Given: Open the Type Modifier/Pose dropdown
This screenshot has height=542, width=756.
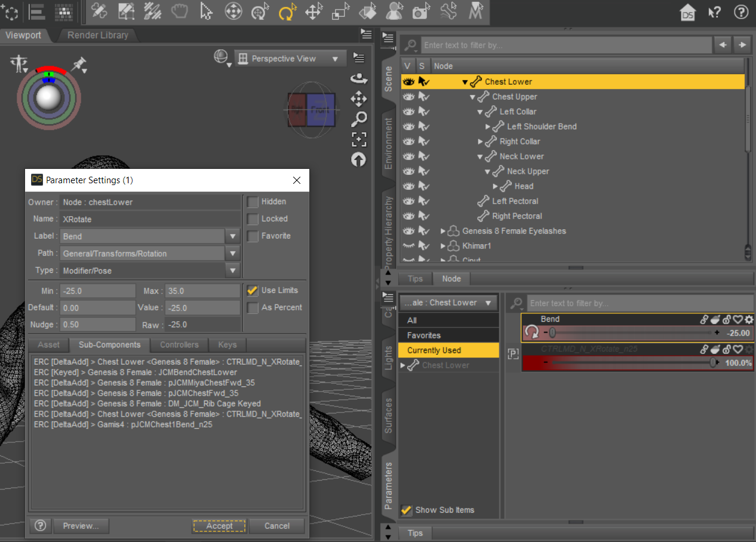Looking at the screenshot, I should [x=233, y=271].
